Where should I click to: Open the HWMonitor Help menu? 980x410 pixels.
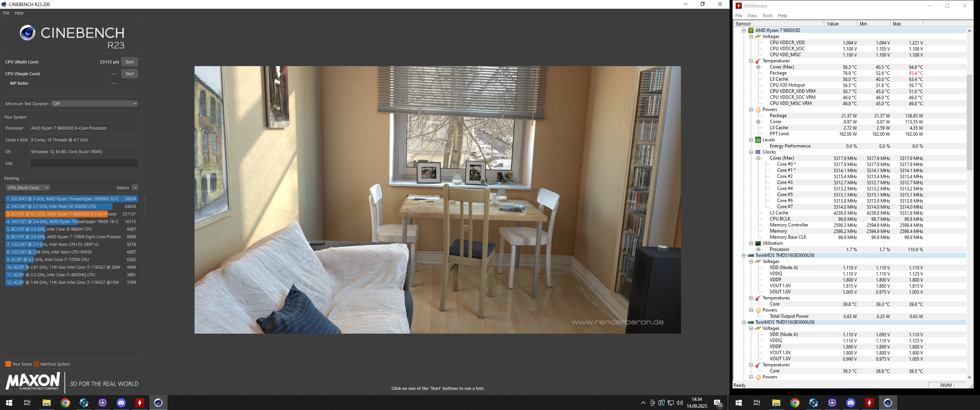782,16
